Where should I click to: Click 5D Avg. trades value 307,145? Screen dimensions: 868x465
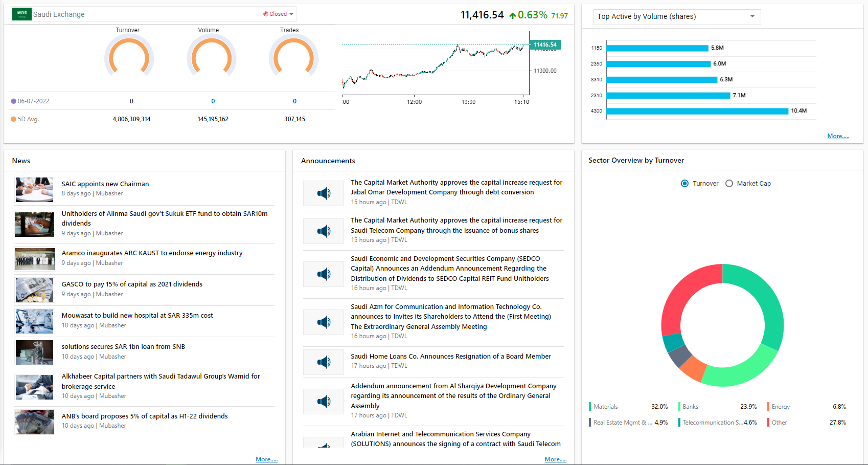tap(294, 119)
